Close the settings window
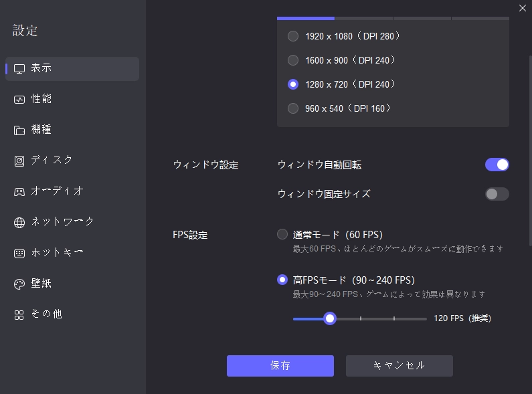This screenshot has height=394, width=532. tap(522, 8)
